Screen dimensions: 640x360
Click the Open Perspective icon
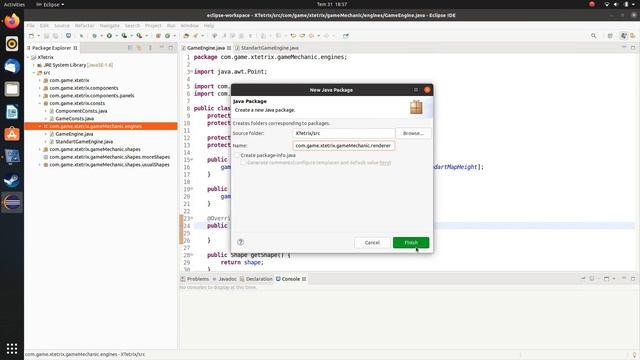click(610, 36)
